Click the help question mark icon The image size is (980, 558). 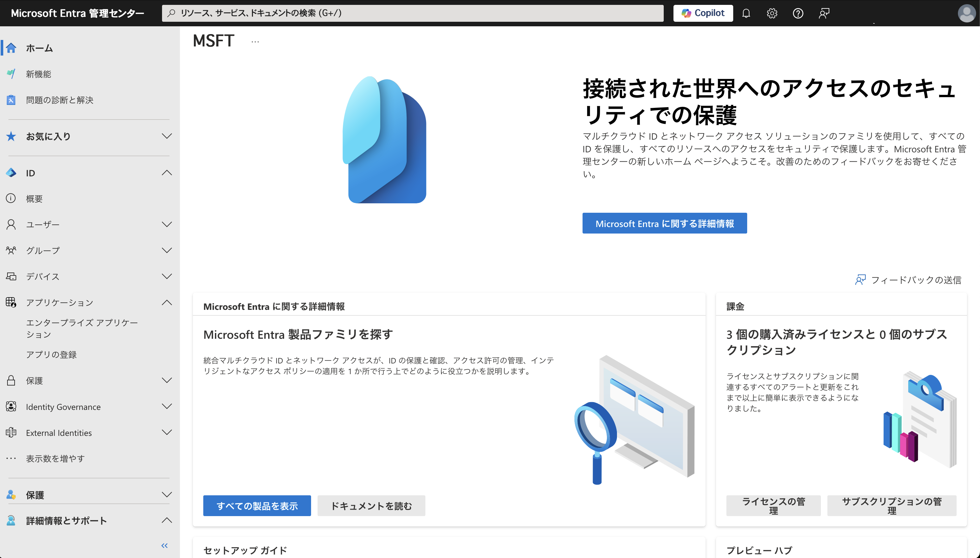(798, 13)
